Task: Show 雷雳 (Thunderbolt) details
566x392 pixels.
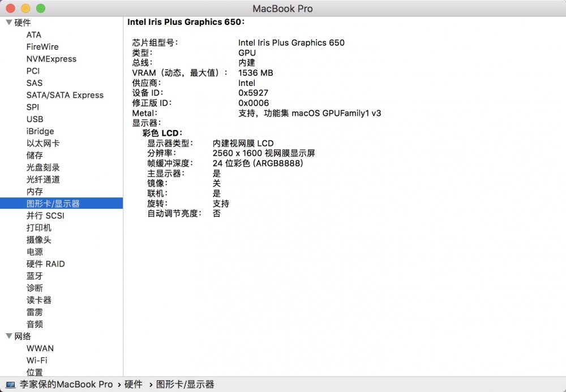Action: 35,312
